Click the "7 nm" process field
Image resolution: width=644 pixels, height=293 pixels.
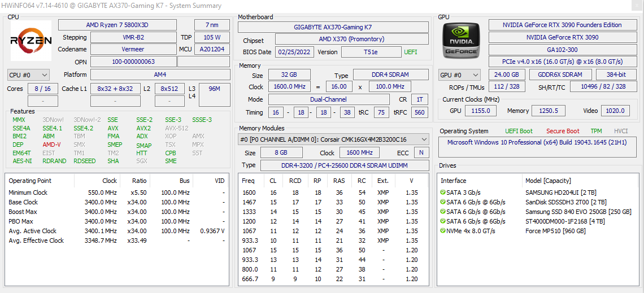tap(212, 25)
